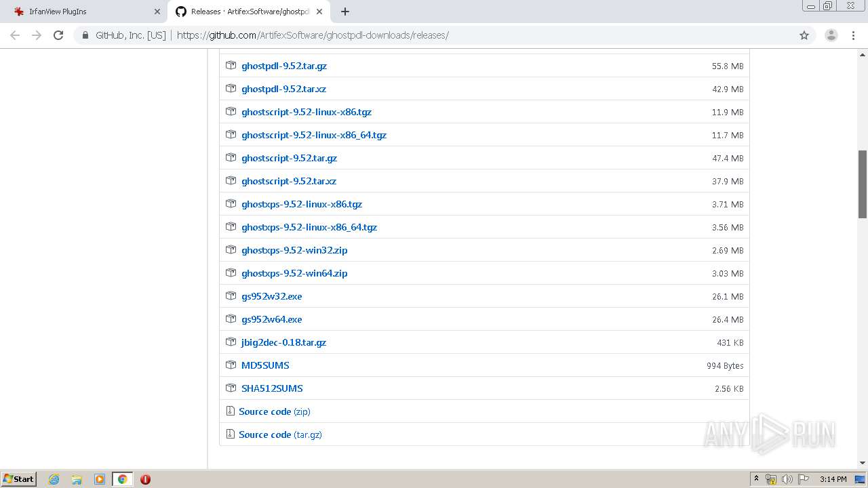Download gs952w64.exe installer

pyautogui.click(x=272, y=319)
